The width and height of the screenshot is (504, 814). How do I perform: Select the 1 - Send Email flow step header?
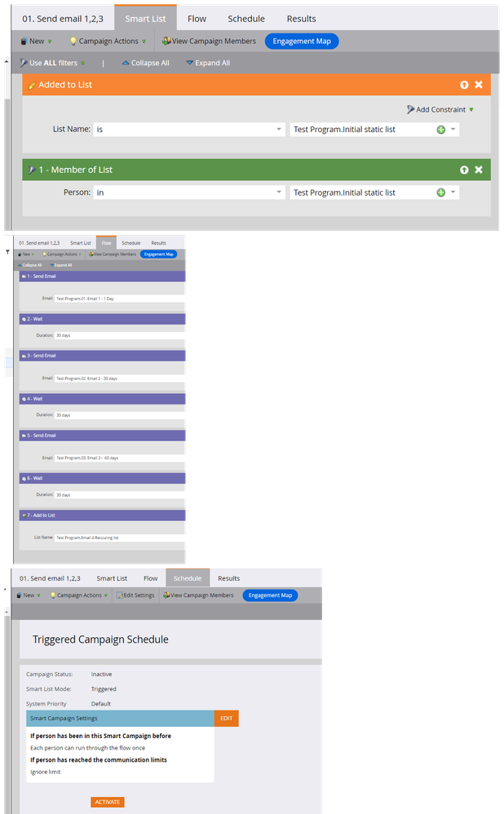102,276
